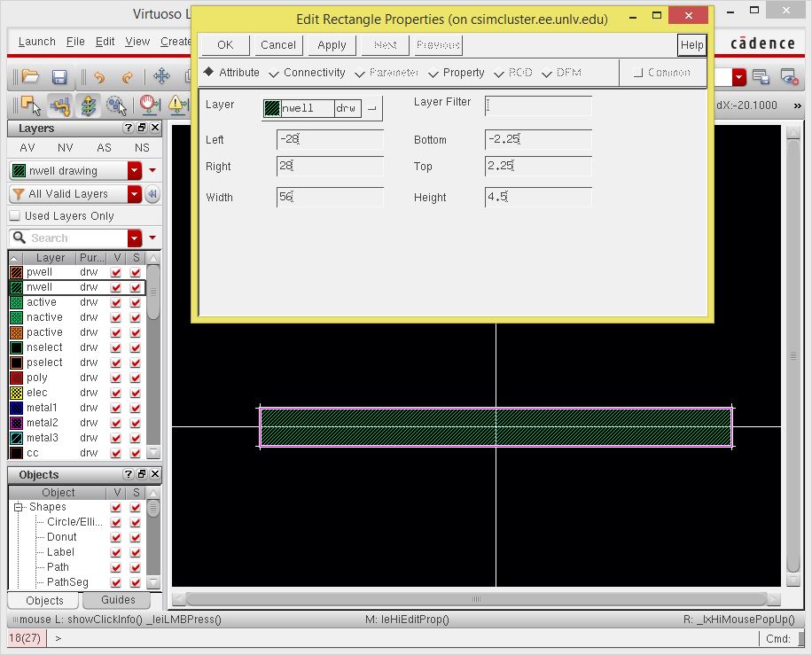This screenshot has height=655, width=812.
Task: Click the Undo arrow icon
Action: [x=98, y=77]
